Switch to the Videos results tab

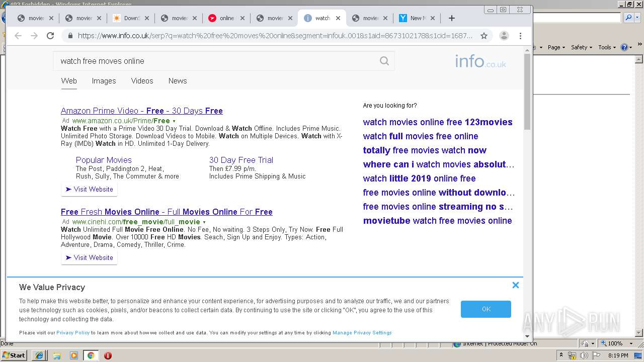pos(142,81)
